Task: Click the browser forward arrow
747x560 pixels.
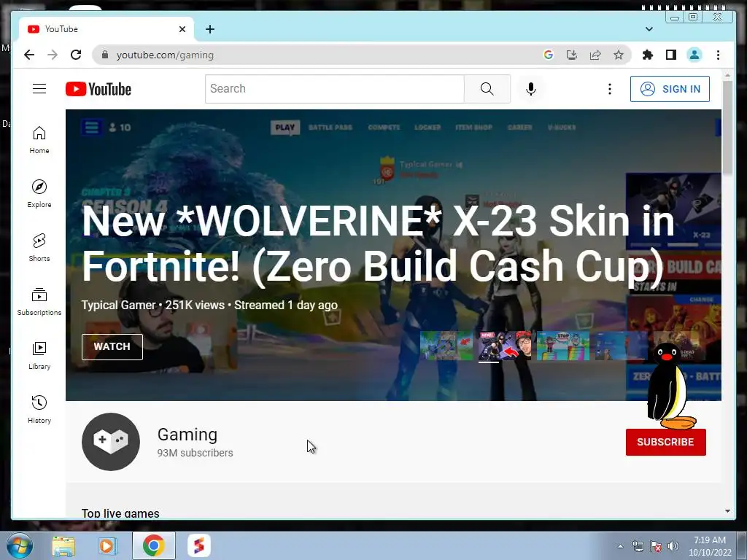Action: [x=53, y=55]
